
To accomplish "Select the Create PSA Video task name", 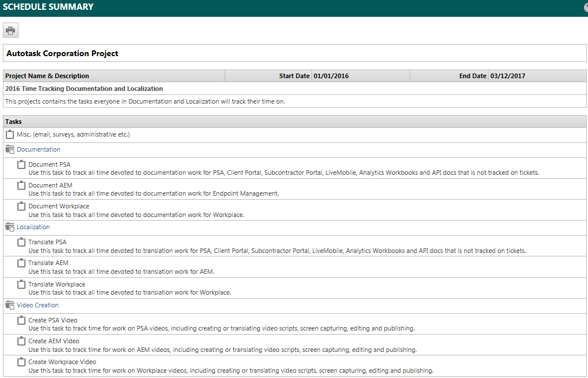I will pyautogui.click(x=53, y=320).
